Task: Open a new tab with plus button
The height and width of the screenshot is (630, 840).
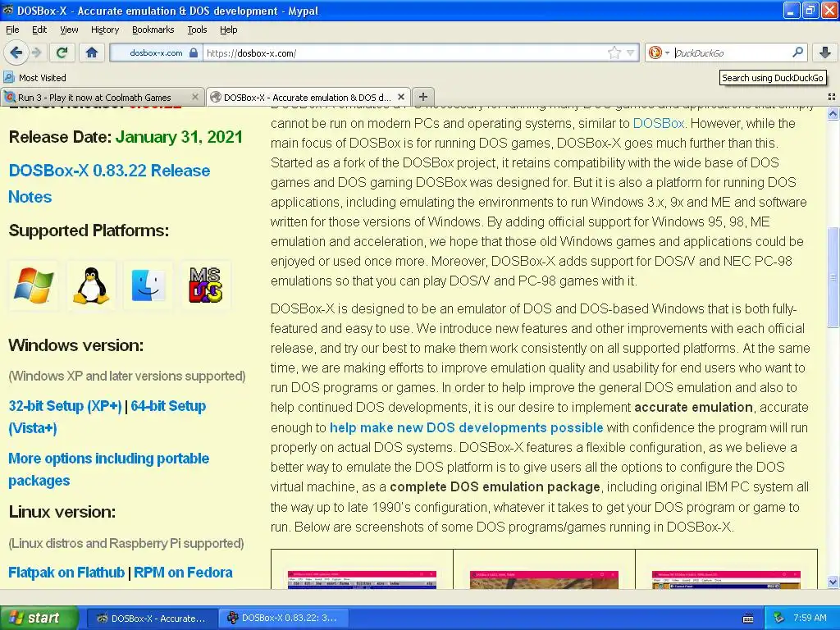Action: (x=423, y=97)
